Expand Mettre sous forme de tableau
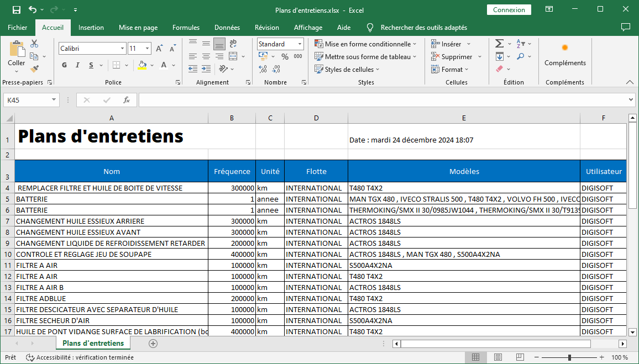This screenshot has width=639, height=364. pos(365,56)
